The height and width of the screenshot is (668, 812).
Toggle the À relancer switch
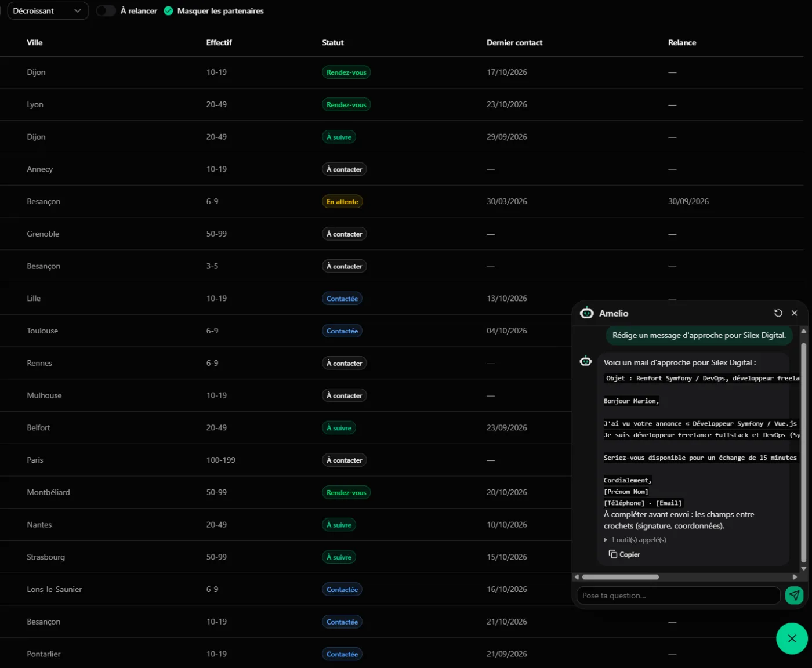tap(106, 11)
